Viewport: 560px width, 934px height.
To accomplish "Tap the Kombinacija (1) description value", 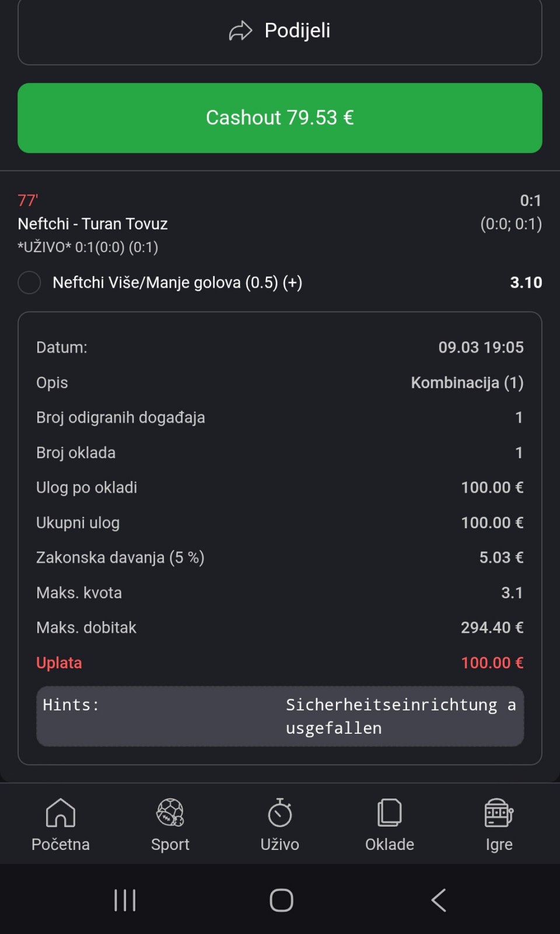I will [467, 383].
